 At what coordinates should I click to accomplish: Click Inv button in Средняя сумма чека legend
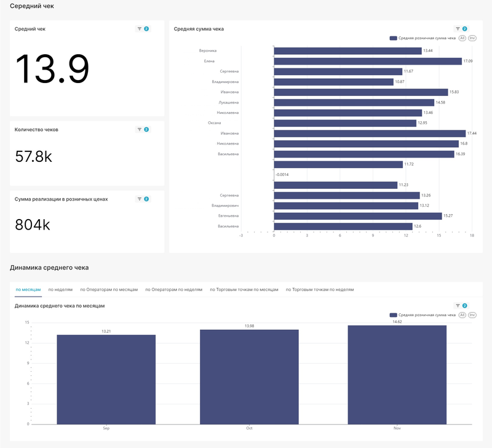[472, 38]
